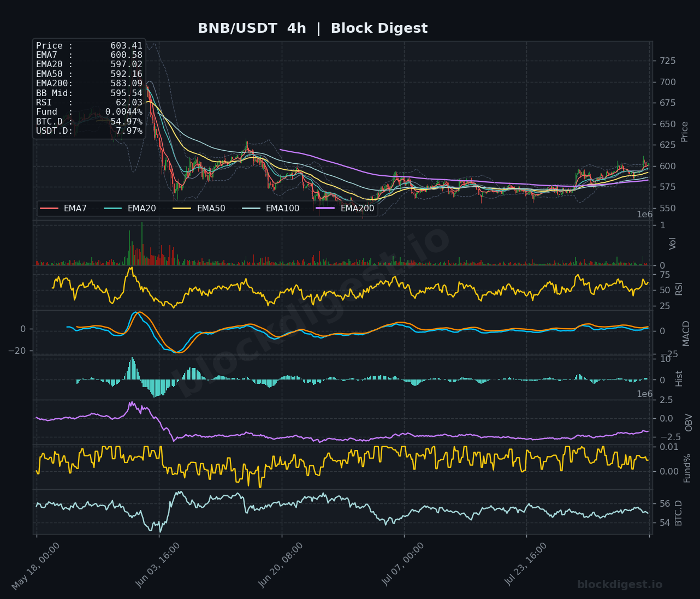Click the EMA20 legend label

click(141, 209)
